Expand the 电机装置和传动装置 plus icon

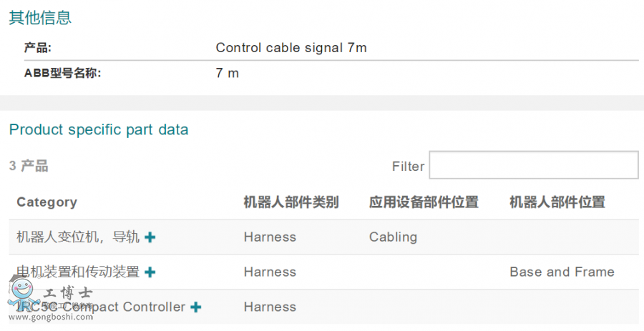click(150, 272)
